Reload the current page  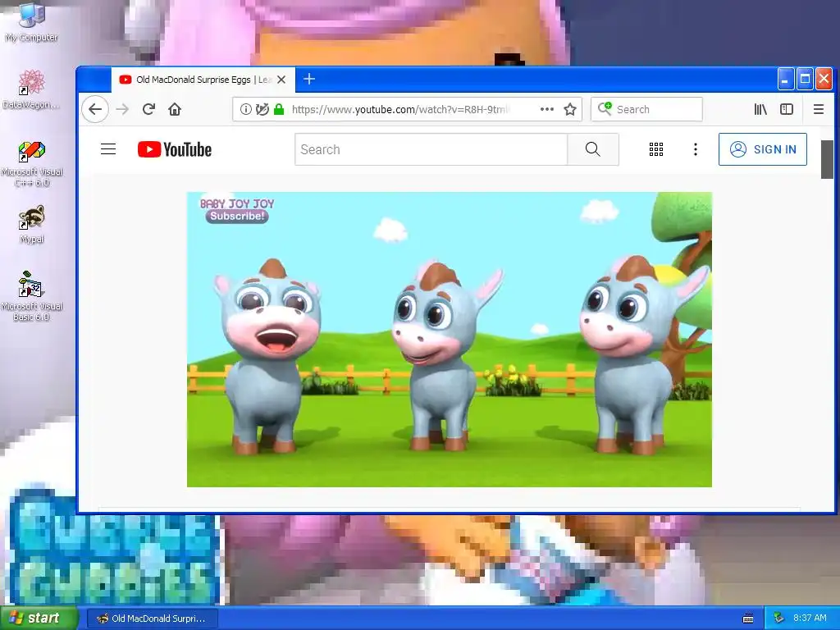pyautogui.click(x=149, y=109)
